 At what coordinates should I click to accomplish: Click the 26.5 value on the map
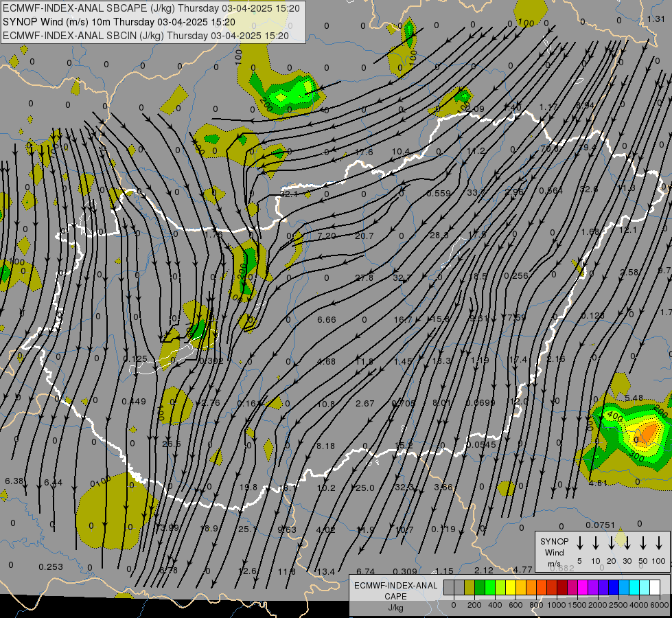pos(172,444)
